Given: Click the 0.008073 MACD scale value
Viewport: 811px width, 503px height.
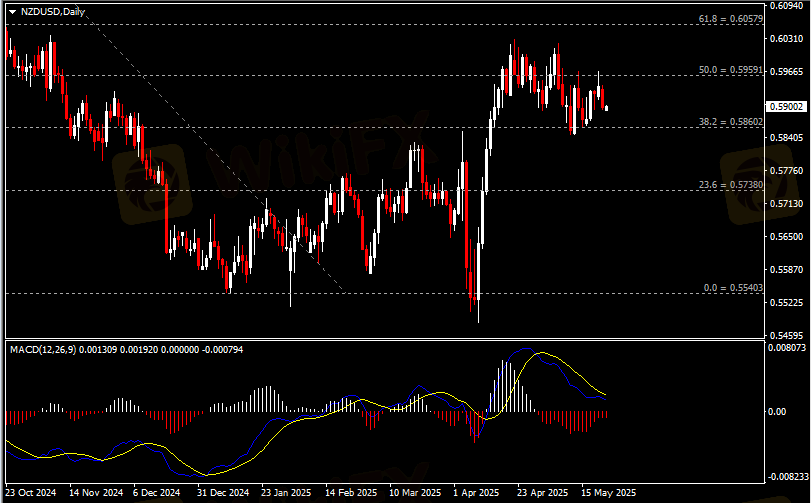Looking at the screenshot, I should [x=788, y=348].
